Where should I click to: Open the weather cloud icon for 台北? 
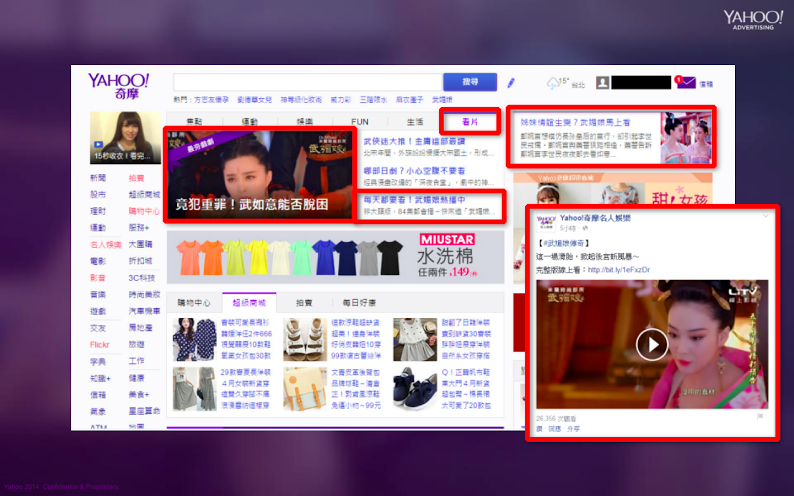(x=552, y=84)
